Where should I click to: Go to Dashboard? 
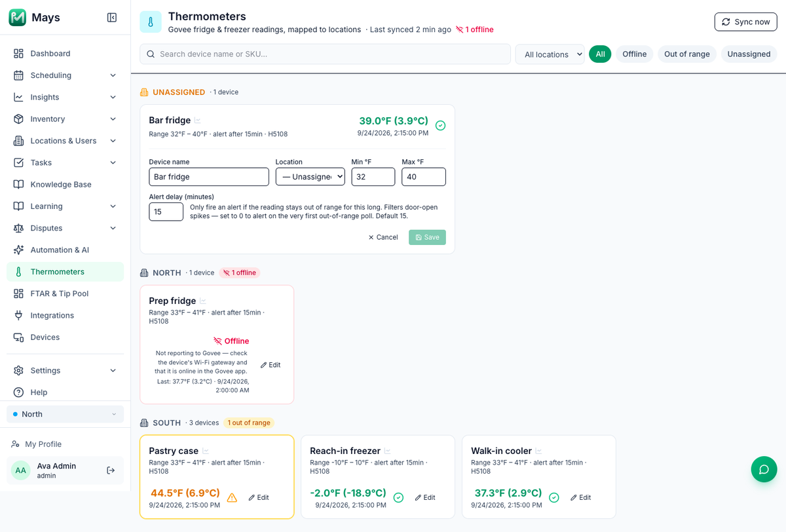65,54
